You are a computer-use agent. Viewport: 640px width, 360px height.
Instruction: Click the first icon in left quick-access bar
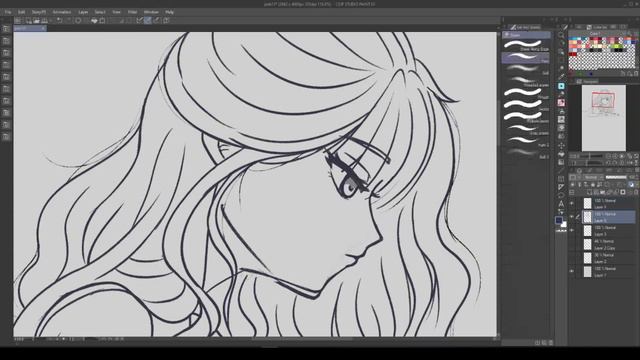6,29
